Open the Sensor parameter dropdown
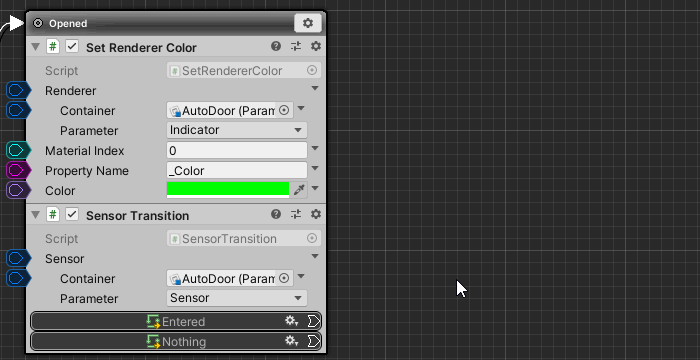Screen dimensions: 700x360 tap(237, 298)
